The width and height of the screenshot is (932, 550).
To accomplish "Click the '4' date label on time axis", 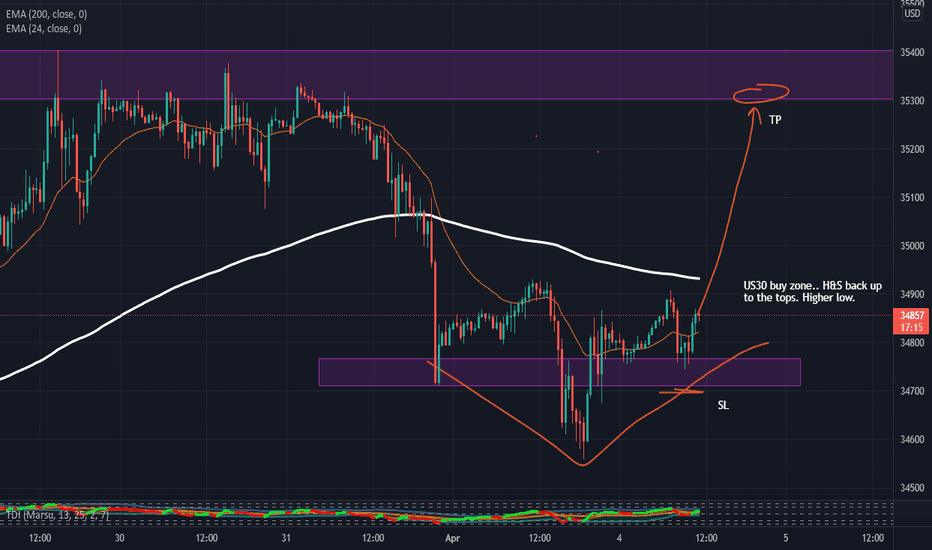I will coord(619,538).
